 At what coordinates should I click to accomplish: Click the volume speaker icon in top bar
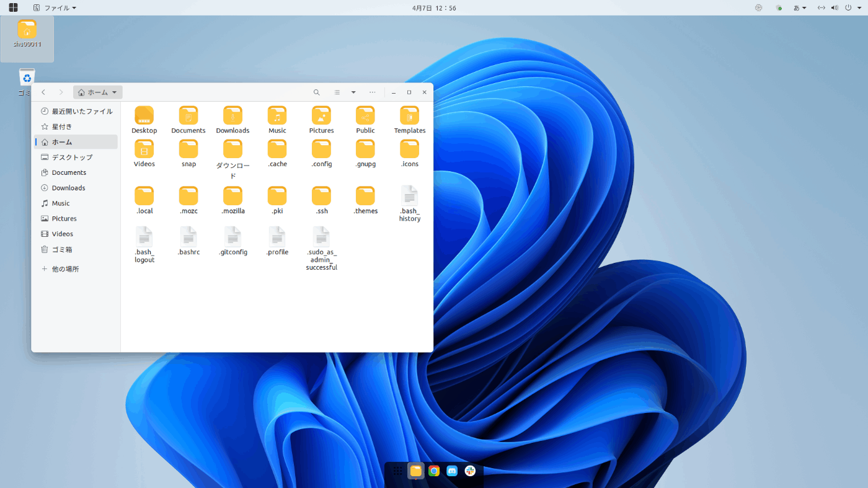click(835, 7)
